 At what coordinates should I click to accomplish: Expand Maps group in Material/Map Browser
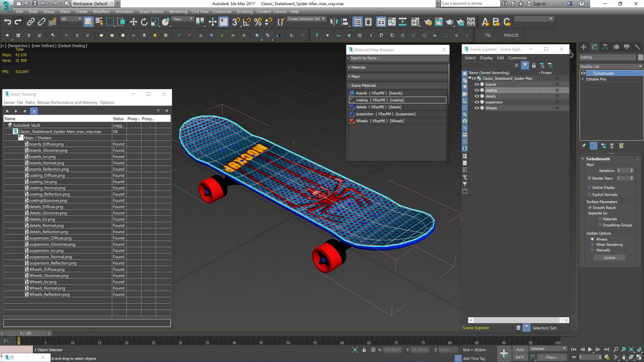(x=349, y=76)
